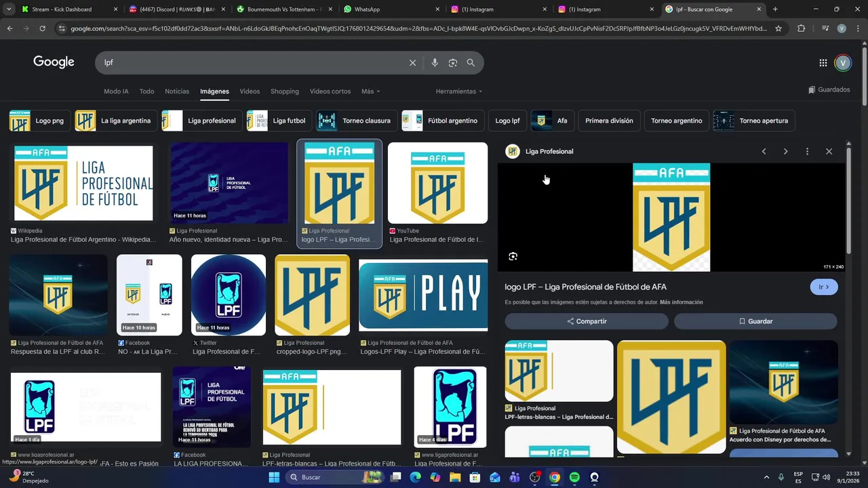Open Chrome's three-dot menu

pos(857,28)
